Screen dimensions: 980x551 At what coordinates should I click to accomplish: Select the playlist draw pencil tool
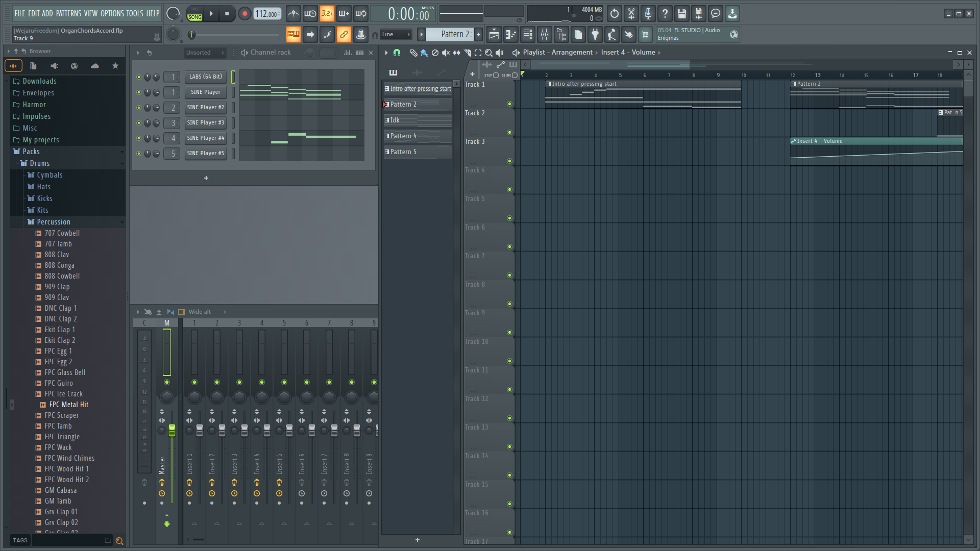[413, 53]
